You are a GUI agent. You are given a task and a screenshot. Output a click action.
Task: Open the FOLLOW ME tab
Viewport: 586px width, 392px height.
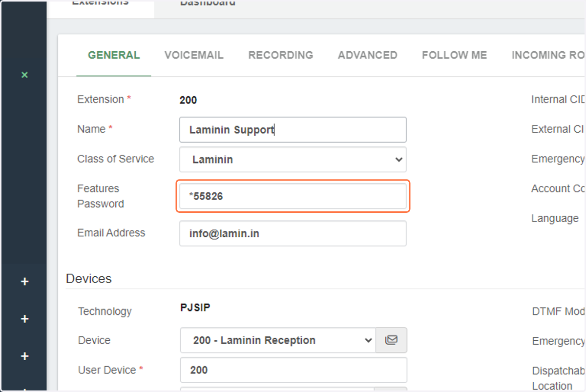[x=455, y=55]
